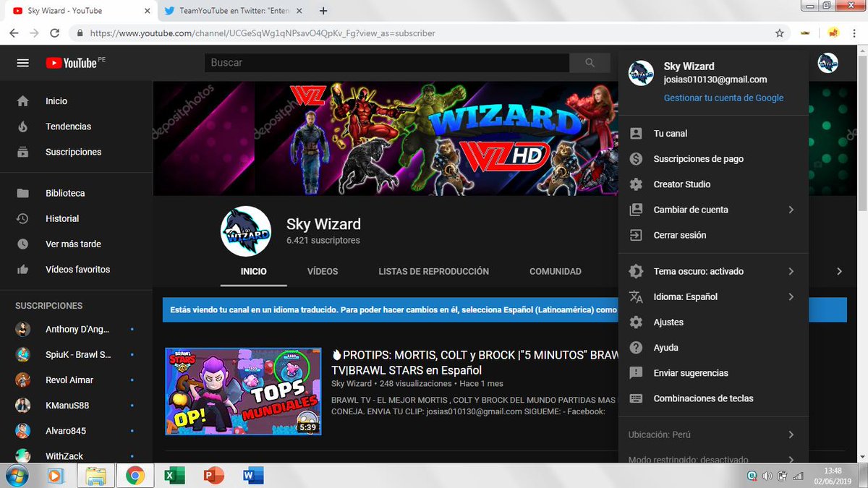Open Revol Aimar subscription channel
Viewport: 868px width, 488px height.
tap(69, 380)
